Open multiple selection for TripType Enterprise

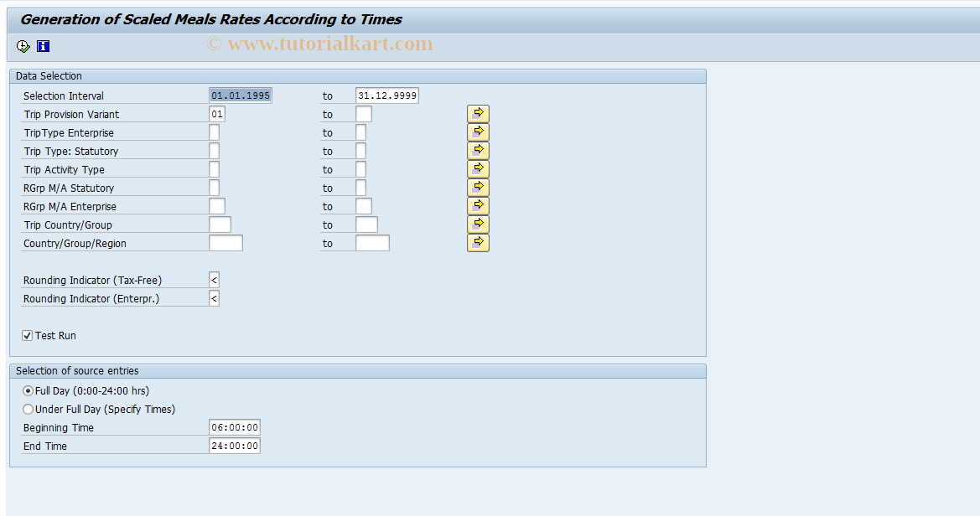click(478, 132)
